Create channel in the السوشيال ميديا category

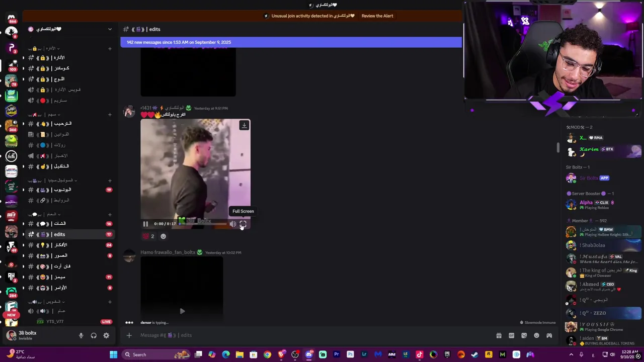tap(110, 180)
